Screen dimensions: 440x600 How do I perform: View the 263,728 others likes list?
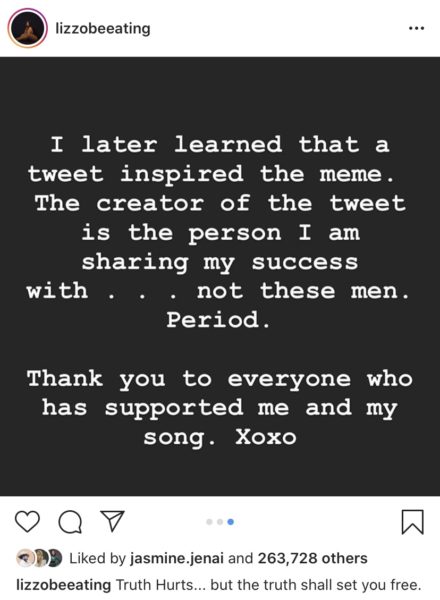tap(312, 558)
